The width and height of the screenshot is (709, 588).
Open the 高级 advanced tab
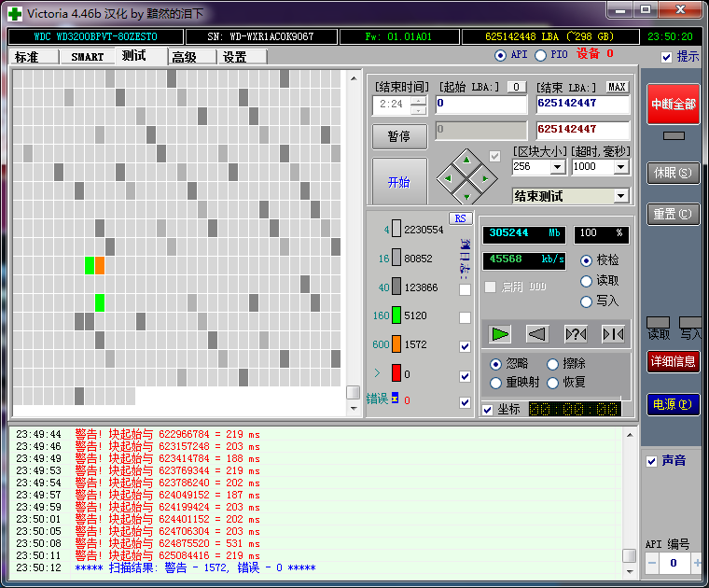[x=192, y=57]
